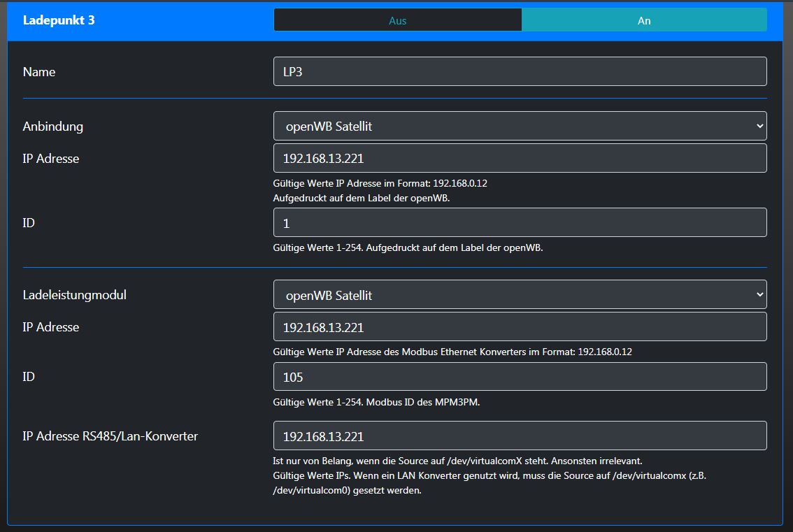Open the Anbindung dropdown
Viewport: 793px width, 532px height.
[520, 127]
